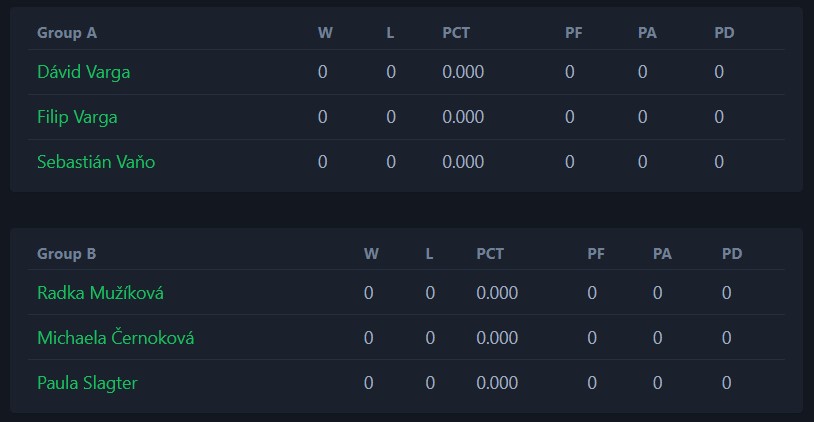Open Dávid Varga player link
Viewport: 814px width, 422px height.
point(84,72)
